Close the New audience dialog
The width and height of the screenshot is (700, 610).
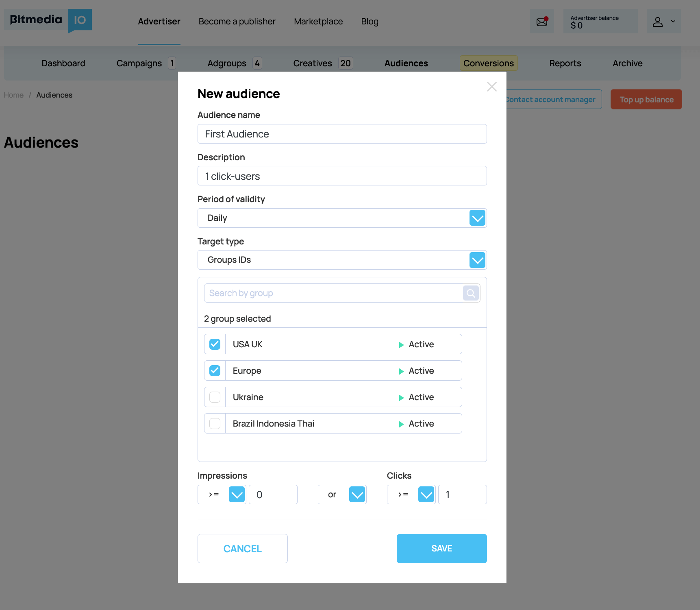pos(491,87)
